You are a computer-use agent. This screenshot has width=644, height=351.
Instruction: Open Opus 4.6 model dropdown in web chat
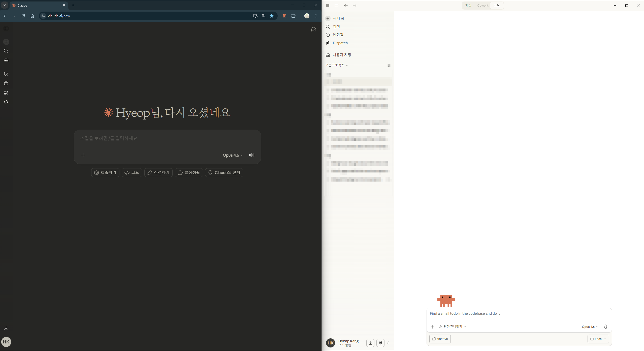click(x=233, y=155)
